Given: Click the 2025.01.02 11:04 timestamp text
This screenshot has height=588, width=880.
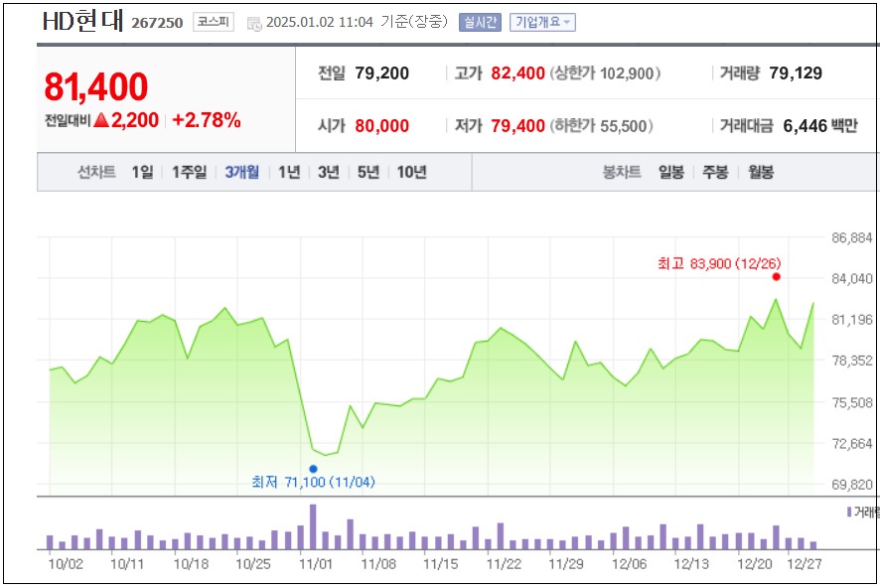Looking at the screenshot, I should click(x=320, y=22).
